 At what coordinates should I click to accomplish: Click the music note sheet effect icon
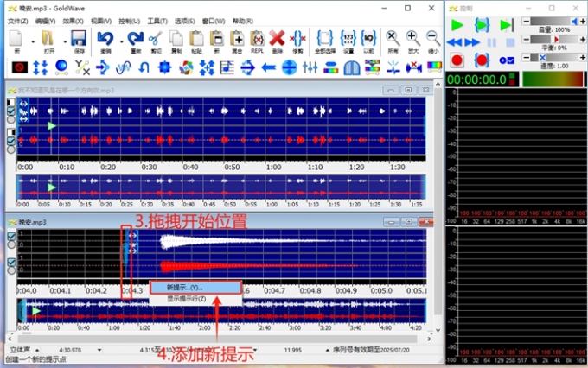[x=227, y=67]
